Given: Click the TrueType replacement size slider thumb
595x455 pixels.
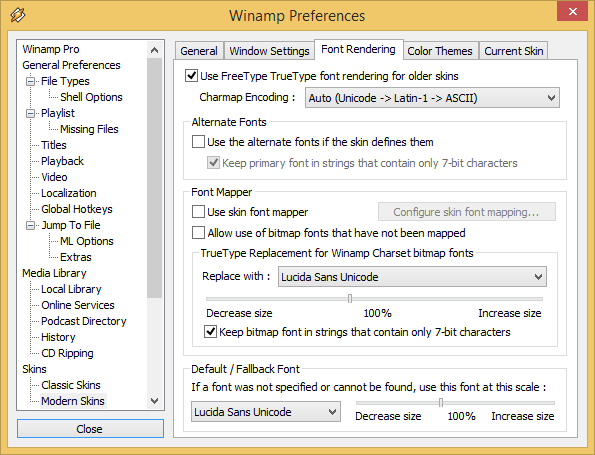Looking at the screenshot, I should pos(350,299).
